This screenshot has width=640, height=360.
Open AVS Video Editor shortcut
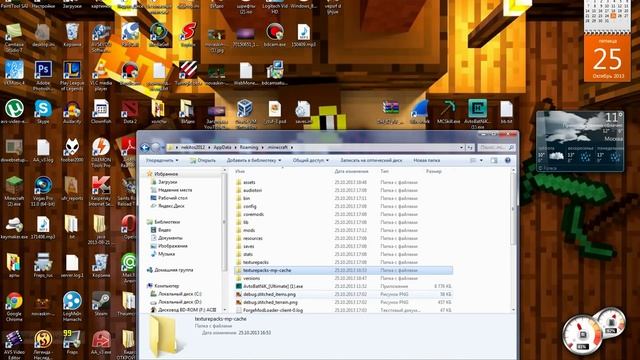[x=14, y=345]
